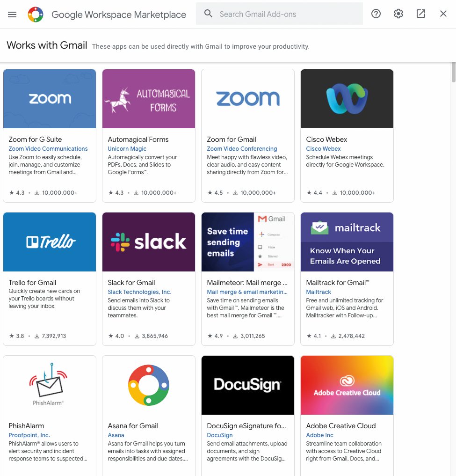Select the Zoom for G Suite title

coord(35,139)
